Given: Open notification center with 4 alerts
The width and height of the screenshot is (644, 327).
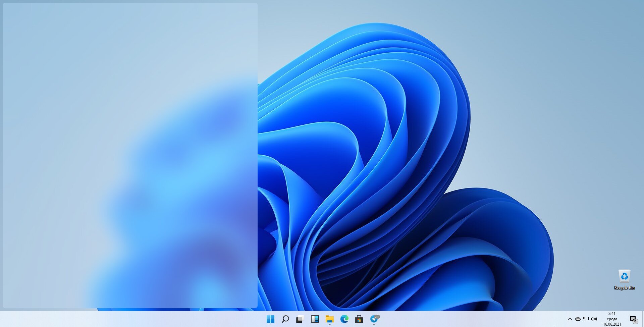Looking at the screenshot, I should pyautogui.click(x=633, y=319).
